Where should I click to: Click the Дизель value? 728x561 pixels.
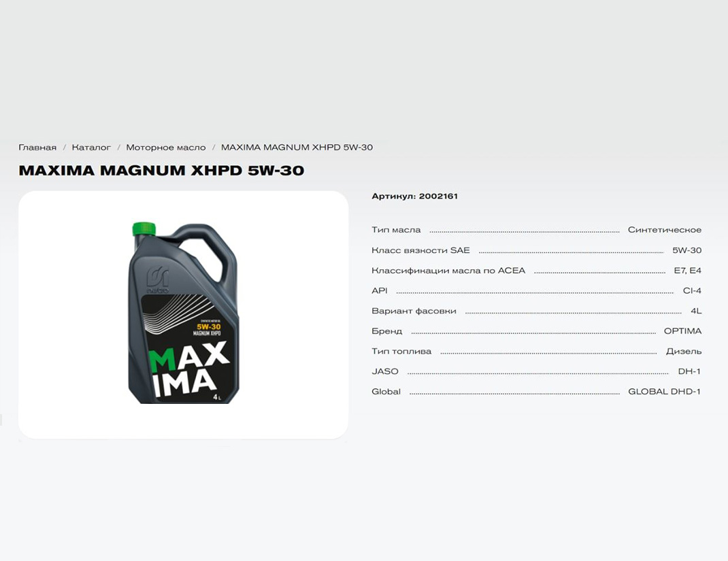click(683, 352)
